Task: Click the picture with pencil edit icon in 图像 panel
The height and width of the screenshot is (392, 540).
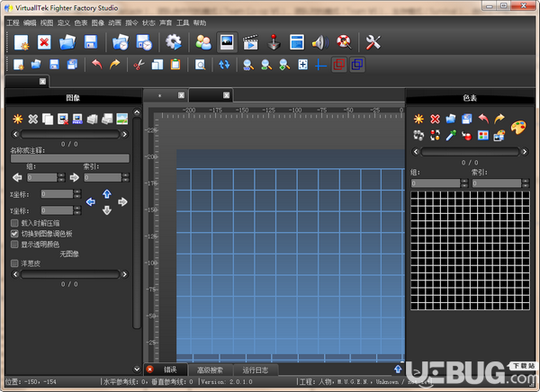Action: point(122,119)
